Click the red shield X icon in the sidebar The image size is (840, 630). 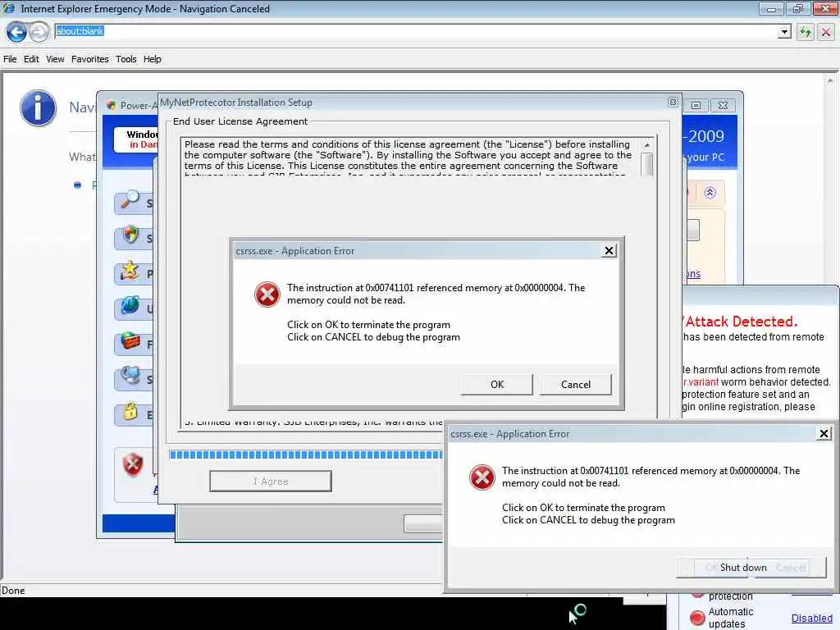pos(133,464)
